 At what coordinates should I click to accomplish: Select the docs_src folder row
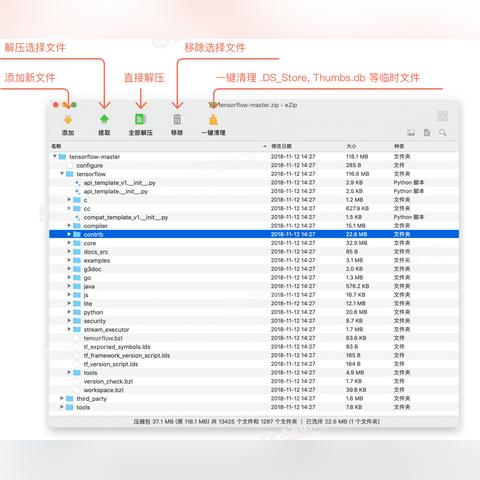pyautogui.click(x=254, y=252)
